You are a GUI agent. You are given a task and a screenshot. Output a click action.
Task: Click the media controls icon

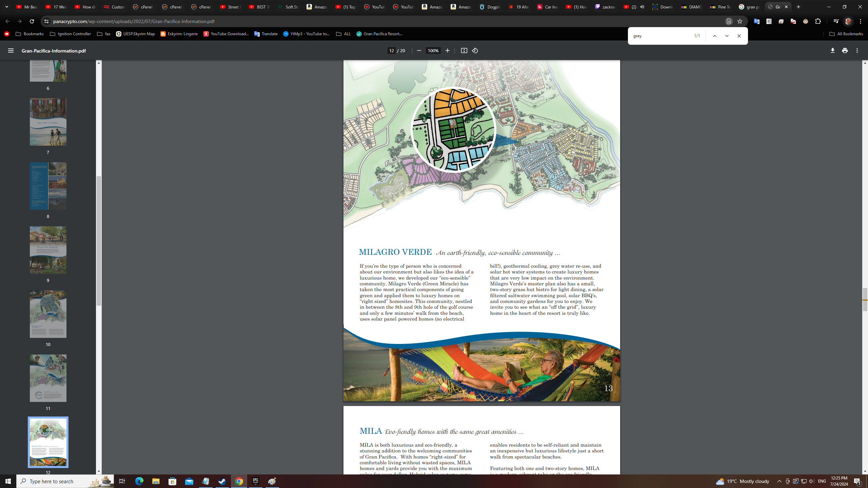(x=836, y=21)
